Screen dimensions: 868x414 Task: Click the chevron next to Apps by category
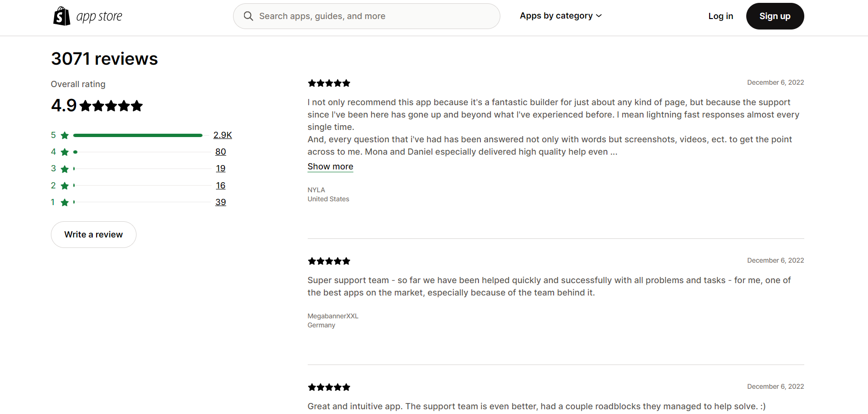click(x=599, y=16)
